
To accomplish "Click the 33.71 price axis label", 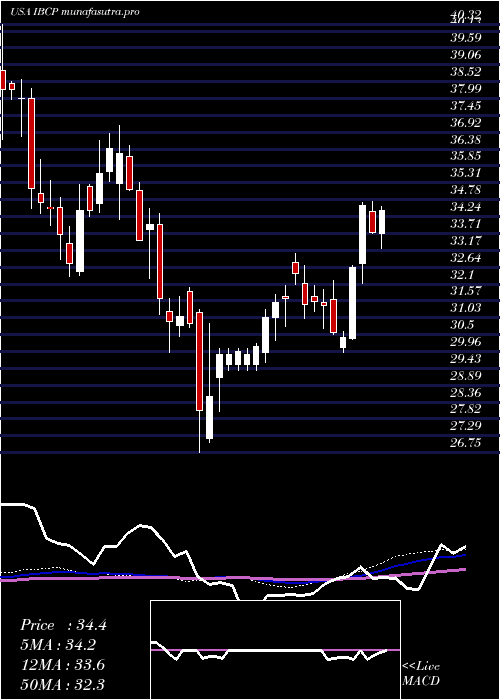I will click(x=466, y=224).
